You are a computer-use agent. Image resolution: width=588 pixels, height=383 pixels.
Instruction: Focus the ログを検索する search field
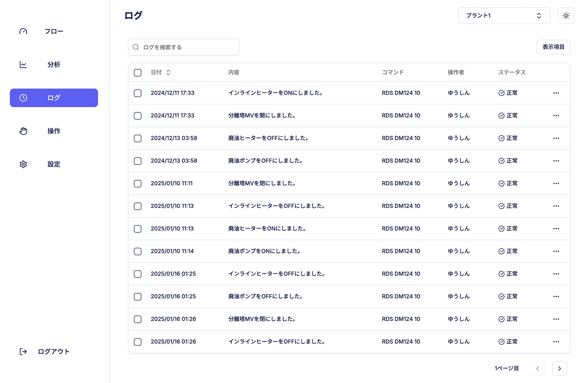coord(190,47)
